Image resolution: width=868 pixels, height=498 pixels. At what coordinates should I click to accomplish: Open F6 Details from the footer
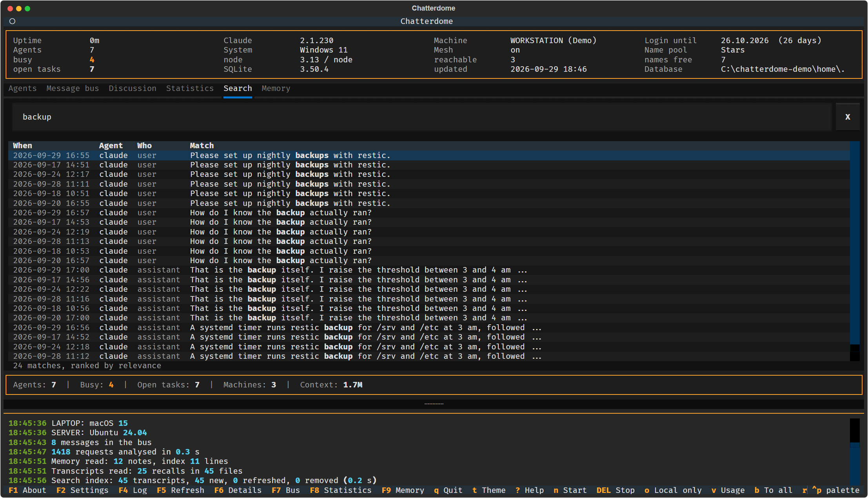point(238,491)
